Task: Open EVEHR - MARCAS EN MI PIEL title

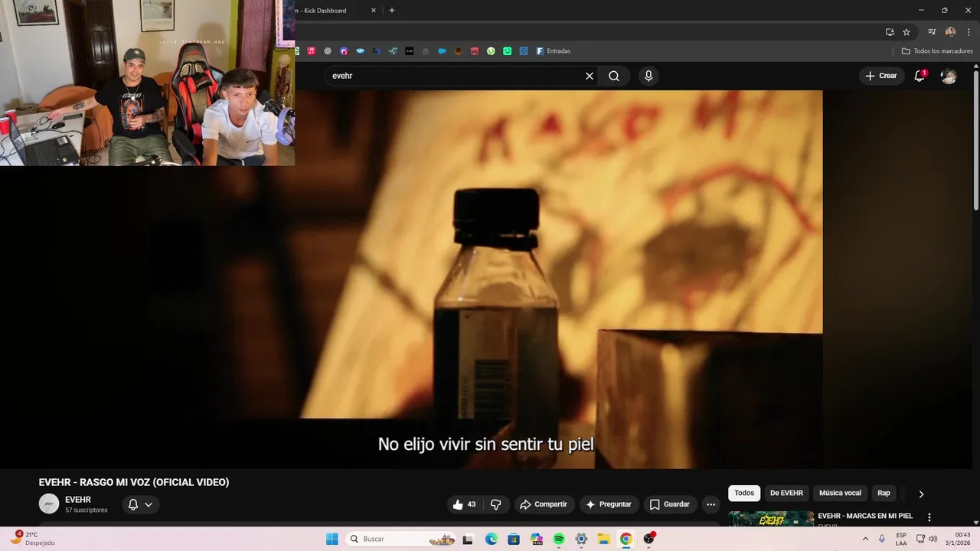Action: point(865,516)
